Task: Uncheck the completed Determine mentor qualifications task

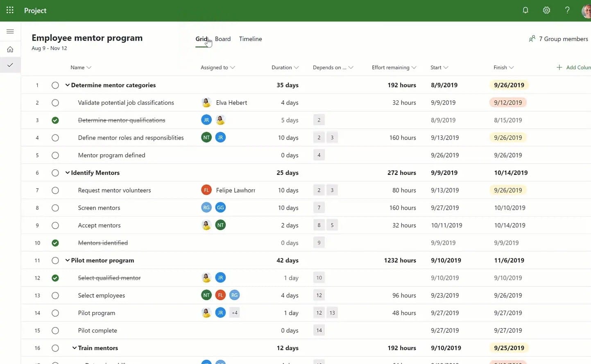Action: point(55,120)
